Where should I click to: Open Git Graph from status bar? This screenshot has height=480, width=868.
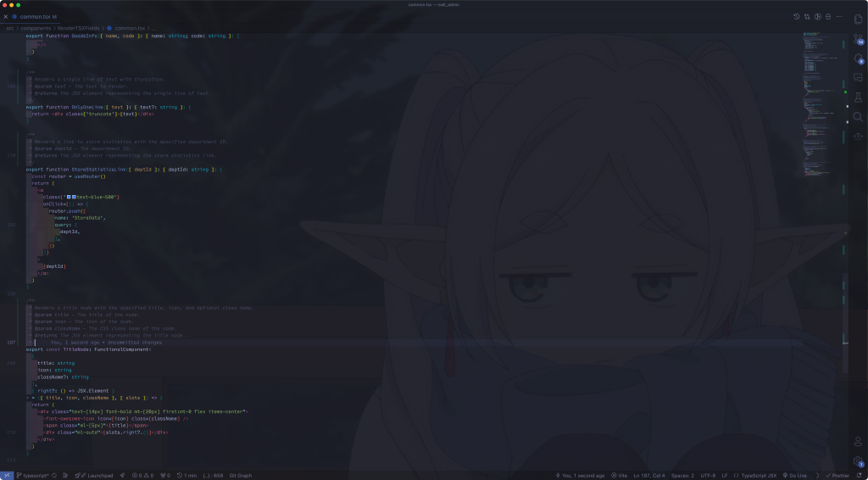point(240,475)
